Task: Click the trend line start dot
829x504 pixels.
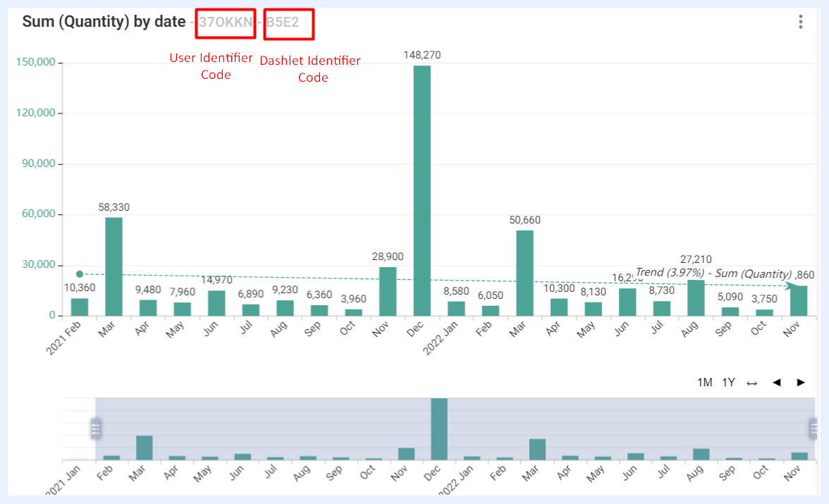Action: (79, 274)
